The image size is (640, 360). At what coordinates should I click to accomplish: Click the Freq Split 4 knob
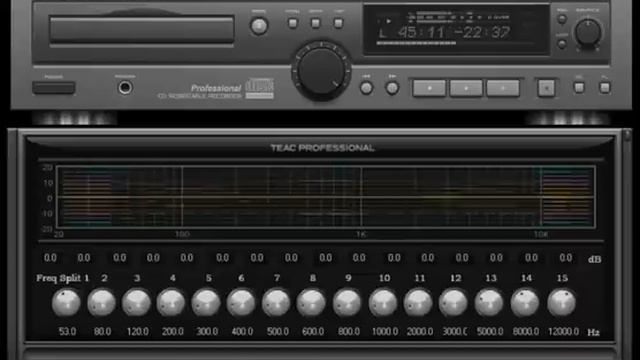tap(171, 302)
